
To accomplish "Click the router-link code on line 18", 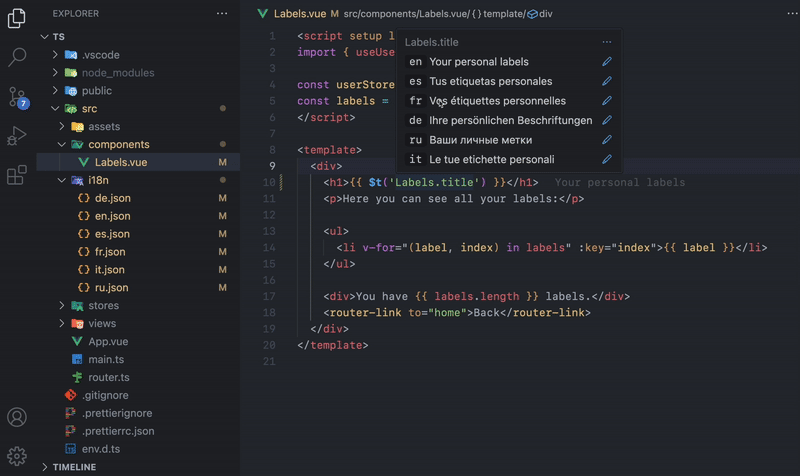I will tap(457, 313).
